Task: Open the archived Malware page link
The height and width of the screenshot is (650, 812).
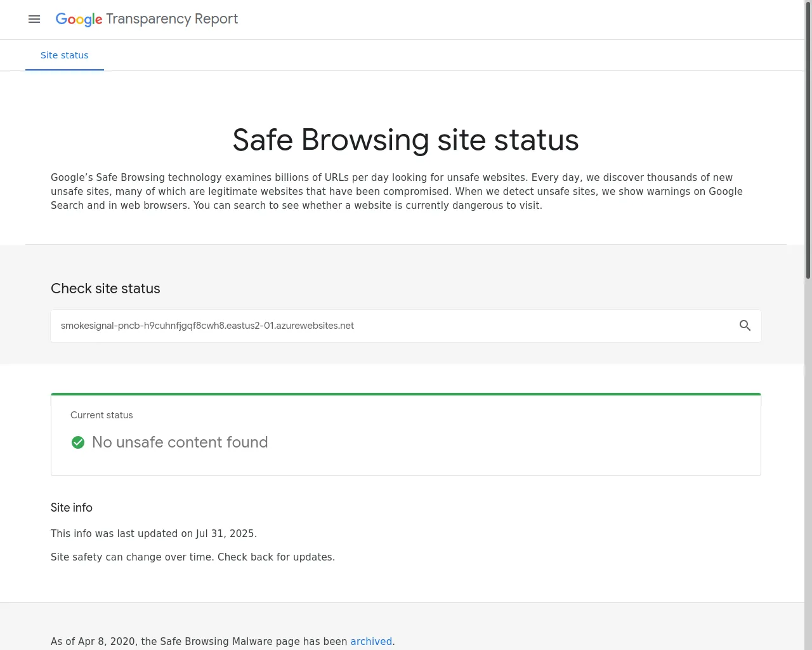Action: [371, 641]
